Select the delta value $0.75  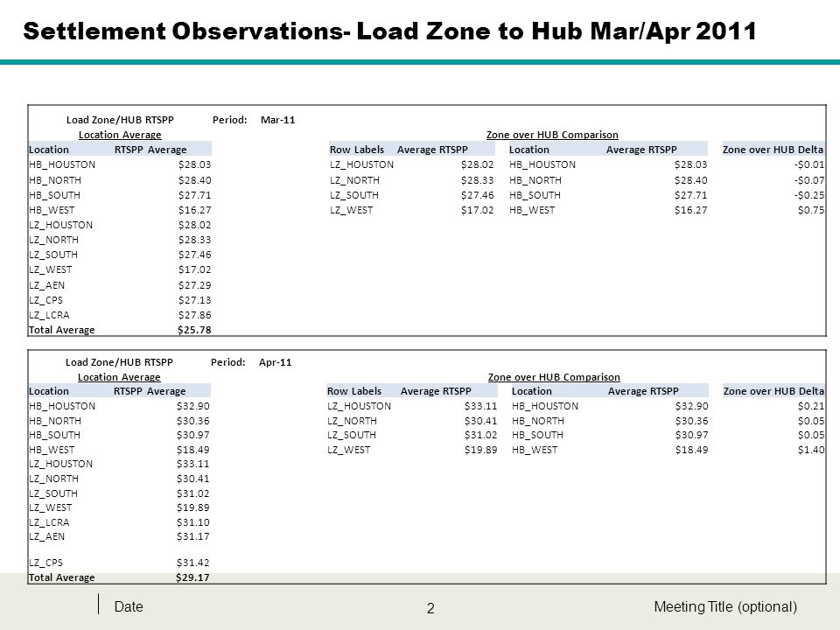tap(811, 210)
